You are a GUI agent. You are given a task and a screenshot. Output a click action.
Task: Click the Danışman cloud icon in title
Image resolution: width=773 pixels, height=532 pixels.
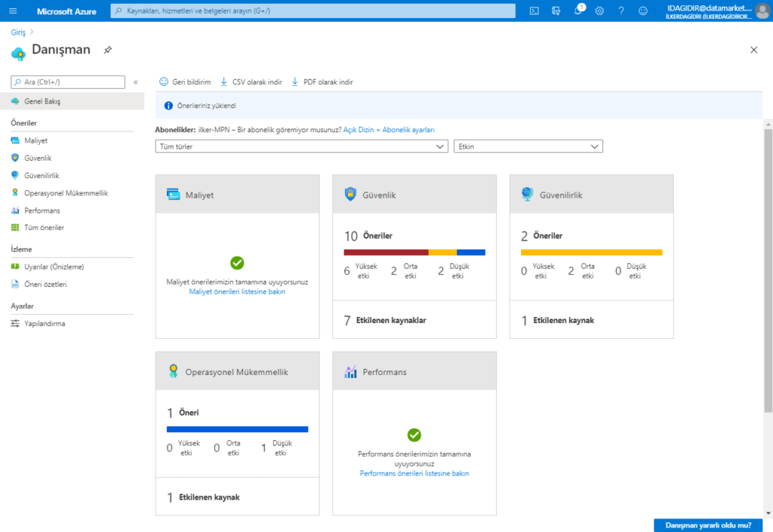(x=19, y=54)
